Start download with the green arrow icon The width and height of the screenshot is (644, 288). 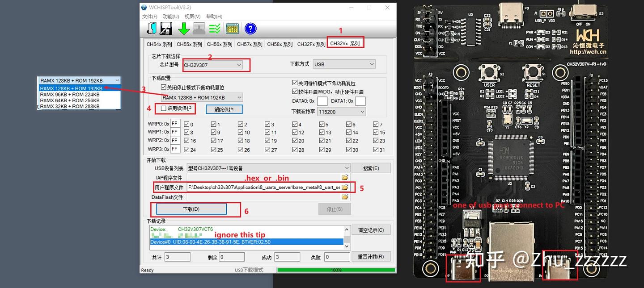coord(183,28)
